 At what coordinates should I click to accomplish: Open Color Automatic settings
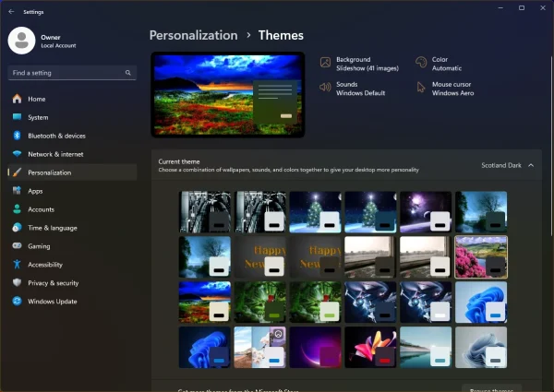pos(439,64)
